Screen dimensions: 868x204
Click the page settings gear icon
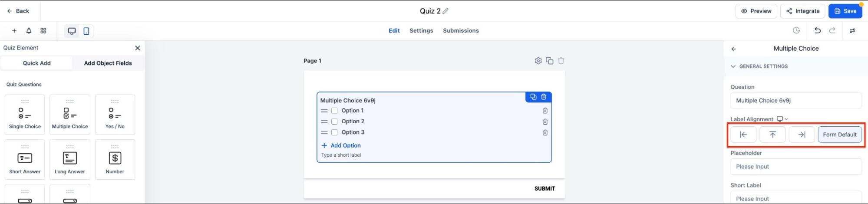[x=538, y=61]
